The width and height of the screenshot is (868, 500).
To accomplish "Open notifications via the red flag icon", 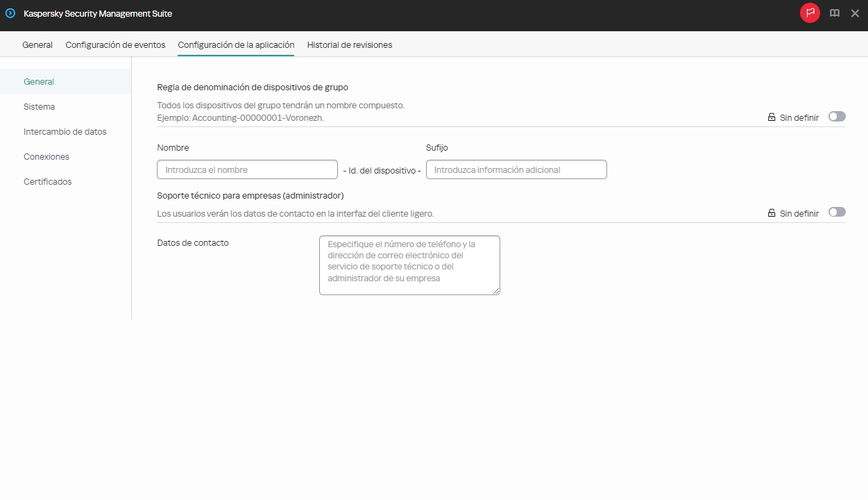I will (x=809, y=13).
